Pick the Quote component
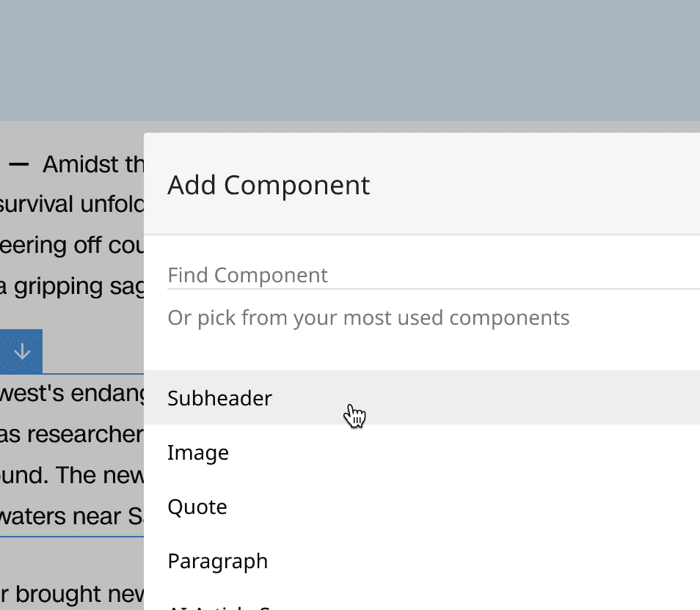The width and height of the screenshot is (700, 610). coord(422,507)
